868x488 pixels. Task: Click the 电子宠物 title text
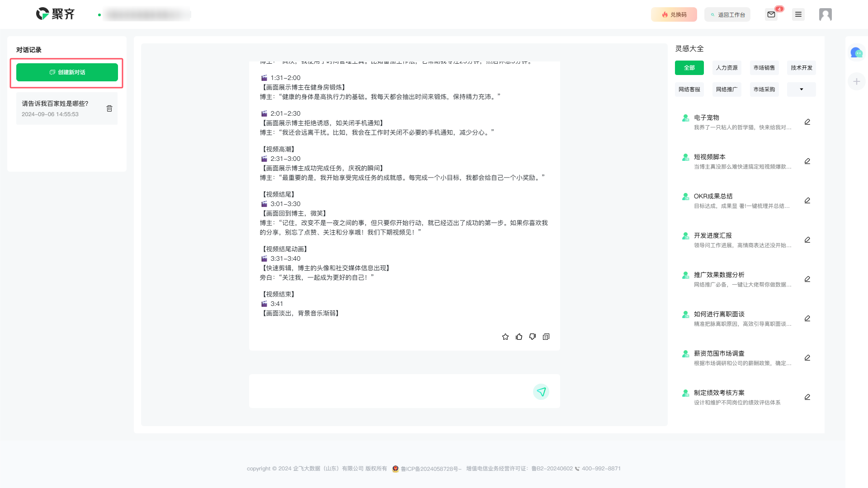(707, 117)
